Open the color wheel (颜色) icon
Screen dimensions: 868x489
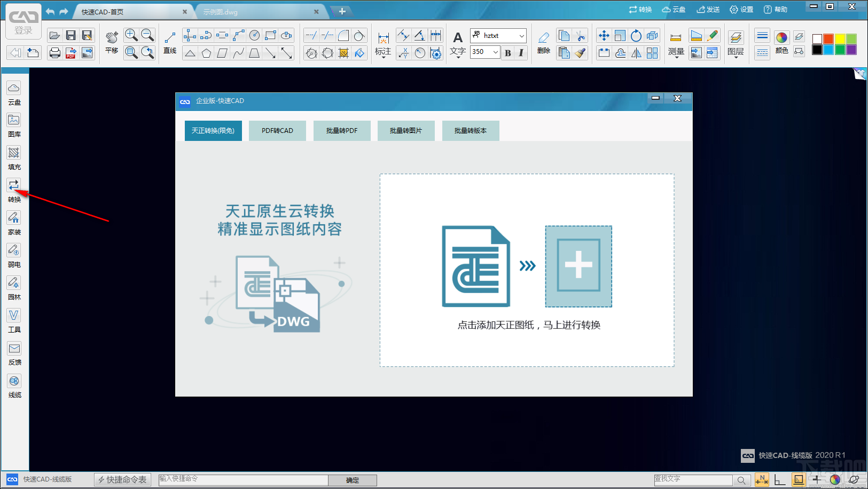tap(781, 42)
